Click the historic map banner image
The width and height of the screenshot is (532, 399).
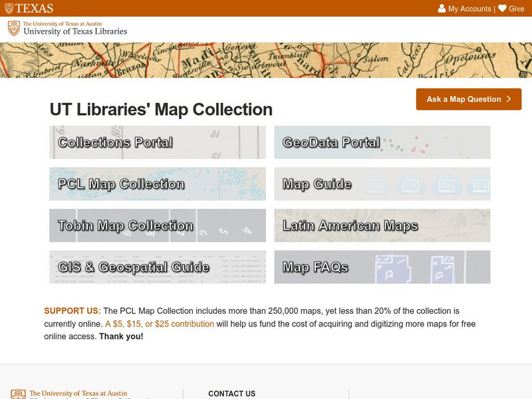266,60
